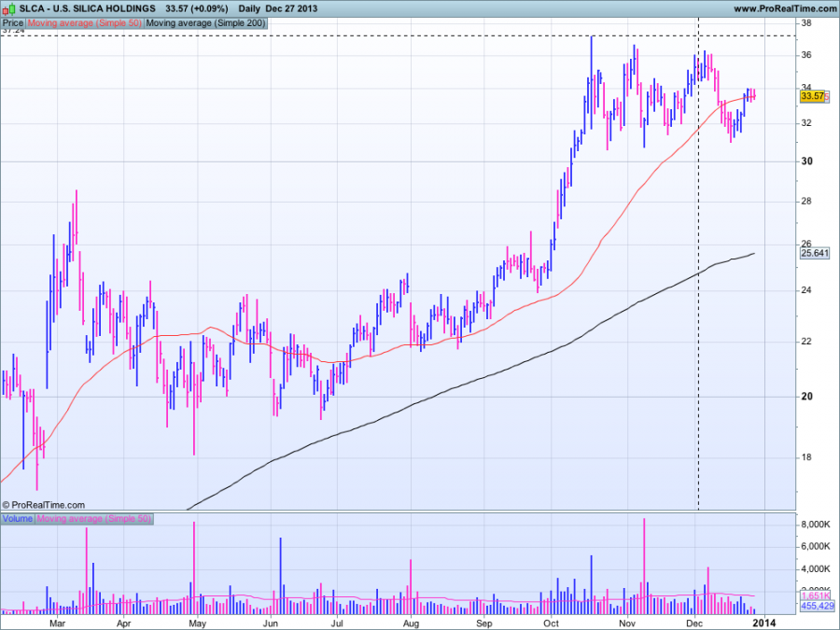Click the 455,429 volume value tag
Image resolution: width=840 pixels, height=630 pixels.
[x=817, y=606]
